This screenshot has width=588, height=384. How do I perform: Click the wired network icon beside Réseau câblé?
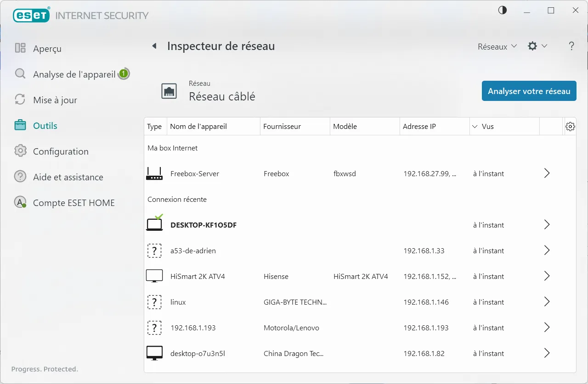coord(169,91)
